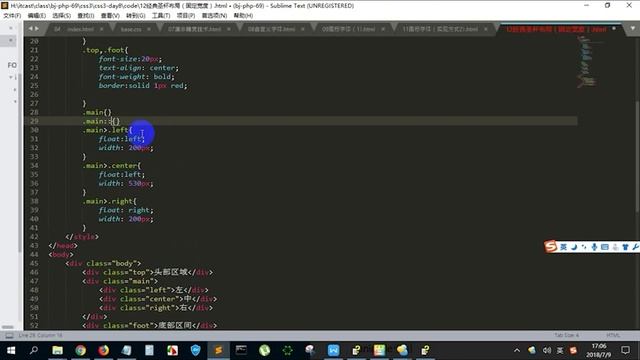Open the Windows Start menu
The height and width of the screenshot is (360, 640).
pyautogui.click(x=11, y=350)
